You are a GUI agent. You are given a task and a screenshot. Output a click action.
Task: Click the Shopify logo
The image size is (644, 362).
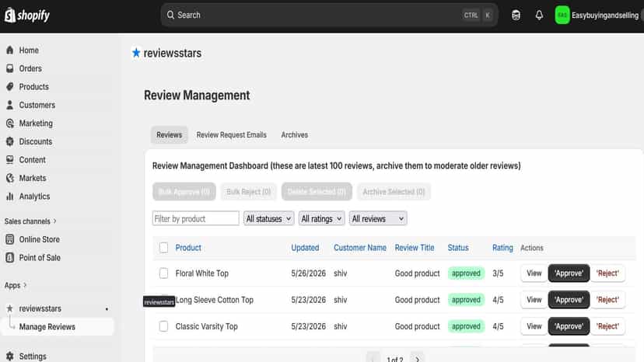tap(27, 16)
